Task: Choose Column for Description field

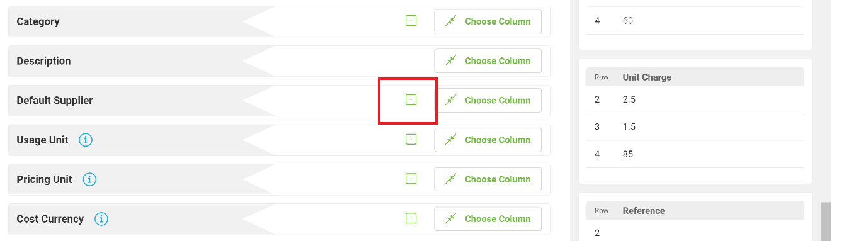Action: click(488, 61)
